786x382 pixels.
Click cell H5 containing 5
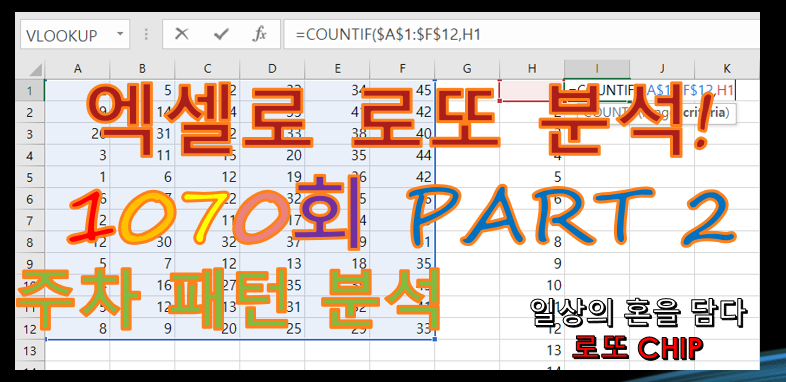point(532,177)
